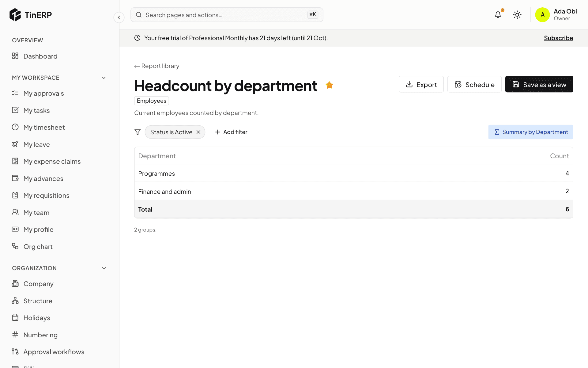The height and width of the screenshot is (368, 588).
Task: Collapse the My Workspace section
Action: 104,78
